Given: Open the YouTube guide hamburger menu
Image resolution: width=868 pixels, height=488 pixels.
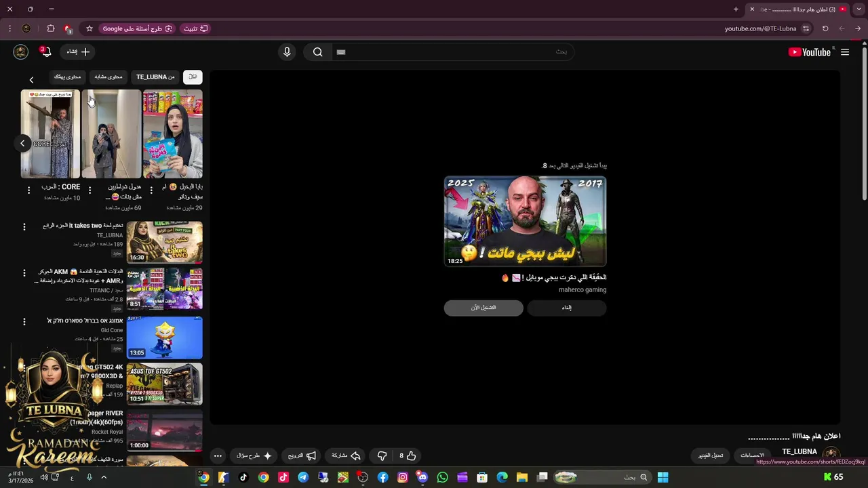Looking at the screenshot, I should pyautogui.click(x=845, y=52).
